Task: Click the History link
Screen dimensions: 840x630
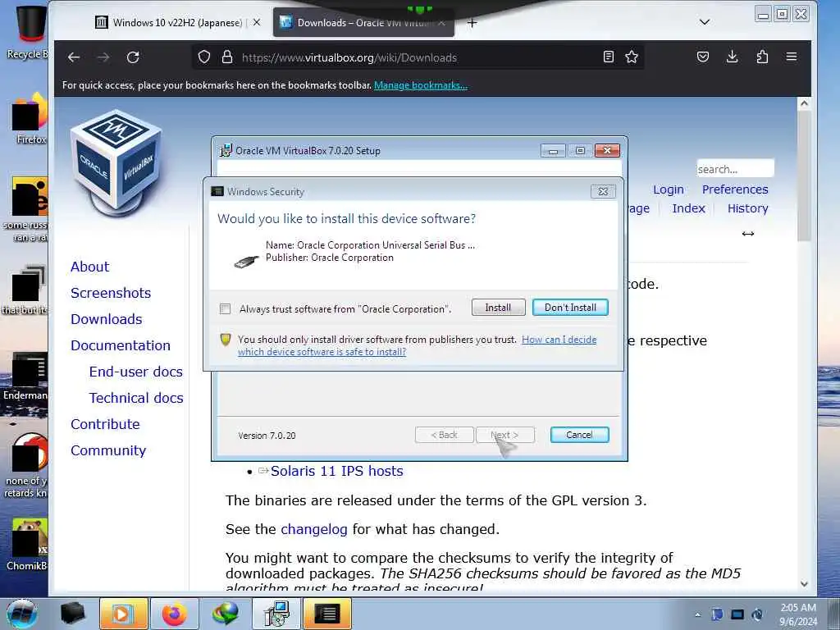Action: pos(748,208)
